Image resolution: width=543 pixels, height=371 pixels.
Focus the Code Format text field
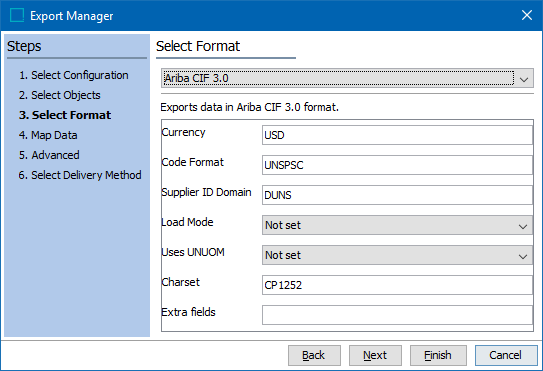(397, 165)
